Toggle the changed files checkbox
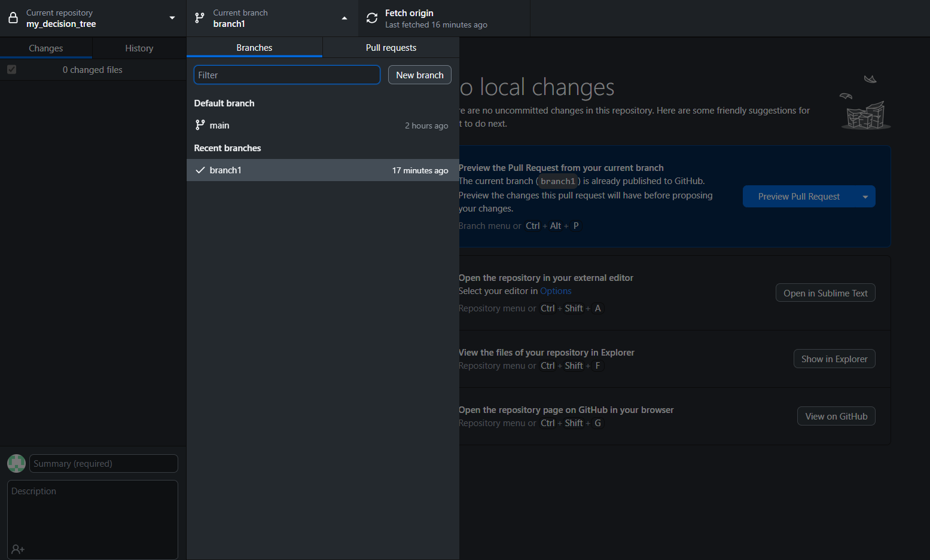This screenshot has height=560, width=930. pyautogui.click(x=11, y=70)
